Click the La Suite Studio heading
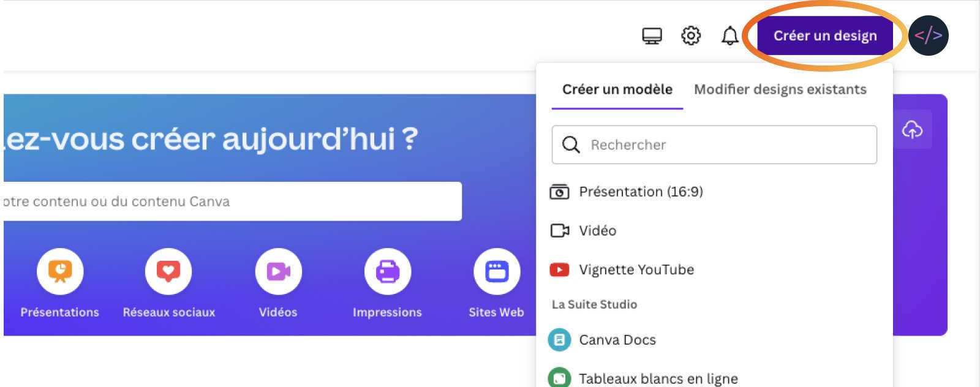Image resolution: width=980 pixels, height=387 pixels. point(595,304)
